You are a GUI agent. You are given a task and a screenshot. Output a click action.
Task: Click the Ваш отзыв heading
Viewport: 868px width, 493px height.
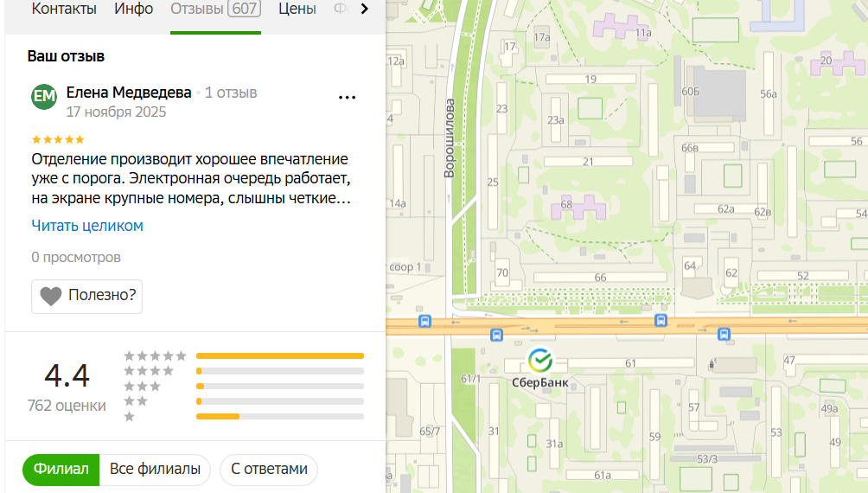[66, 56]
